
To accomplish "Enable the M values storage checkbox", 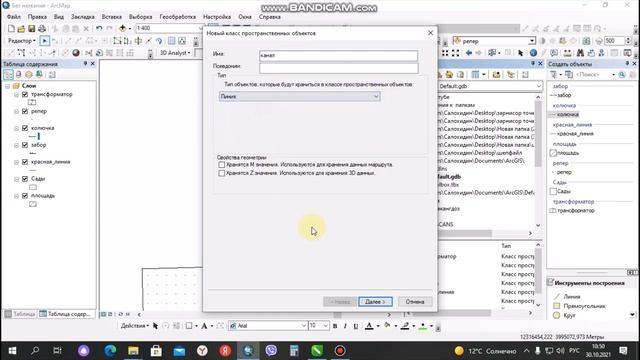I will tap(221, 164).
